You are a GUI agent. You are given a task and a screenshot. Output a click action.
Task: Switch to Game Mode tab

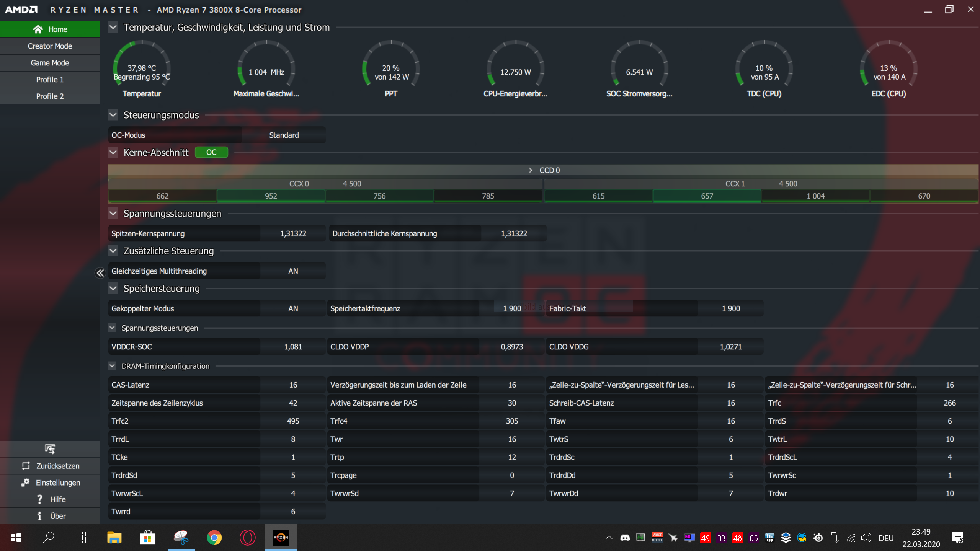[x=50, y=63]
